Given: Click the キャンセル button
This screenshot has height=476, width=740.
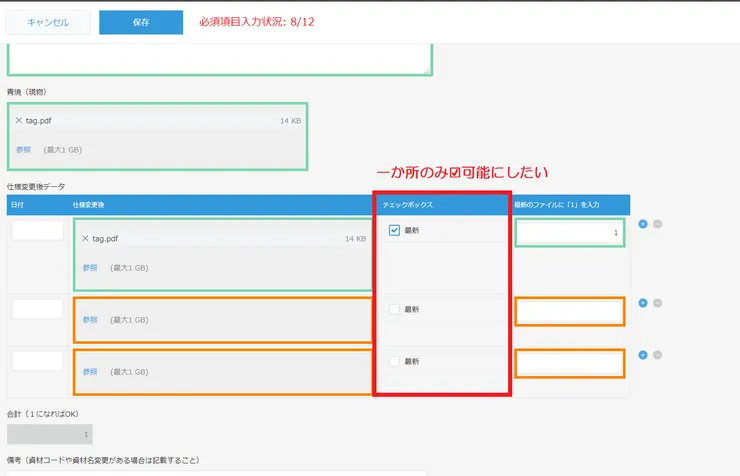Looking at the screenshot, I should [48, 22].
